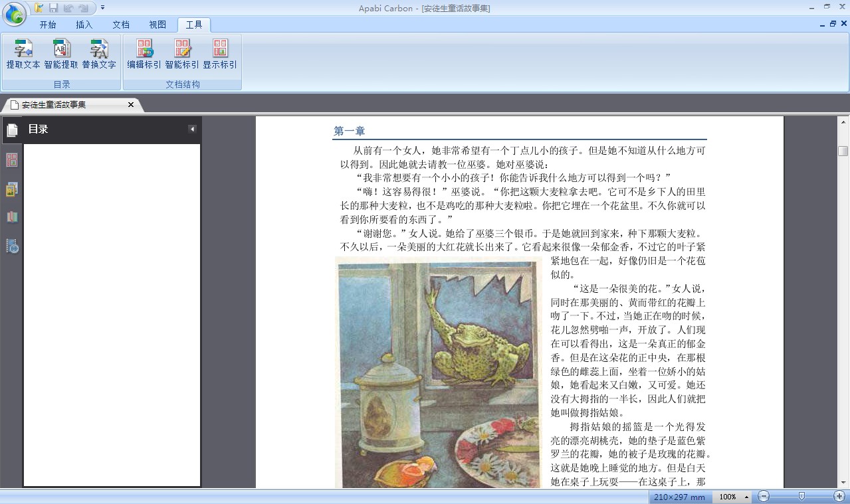Viewport: 850px width, 504px height.
Task: Open the quick access toolbar customize dropdown
Action: (x=102, y=8)
